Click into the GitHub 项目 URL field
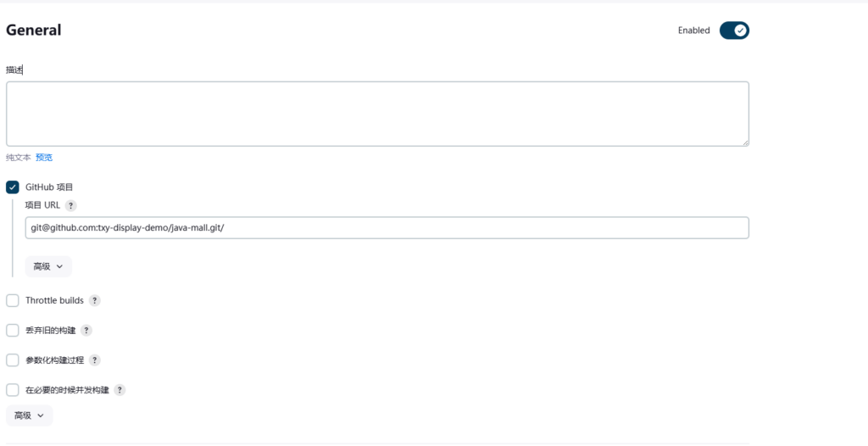Image resolution: width=868 pixels, height=446 pixels. [x=387, y=228]
